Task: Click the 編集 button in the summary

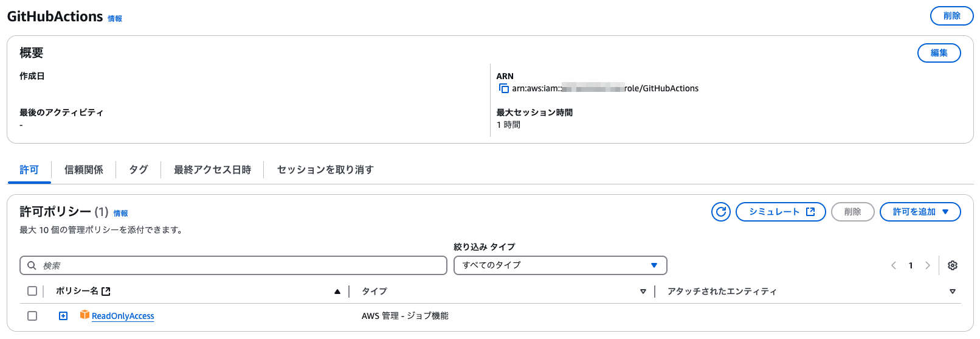Action: (939, 53)
